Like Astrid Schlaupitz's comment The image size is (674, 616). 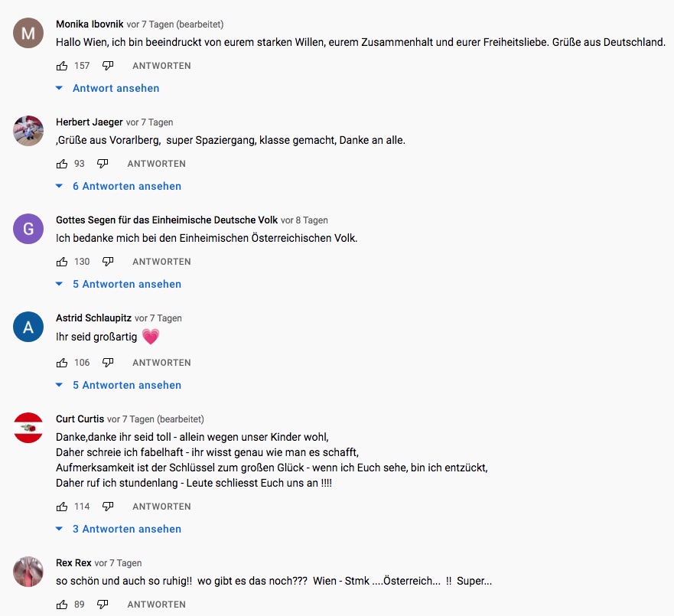(62, 363)
